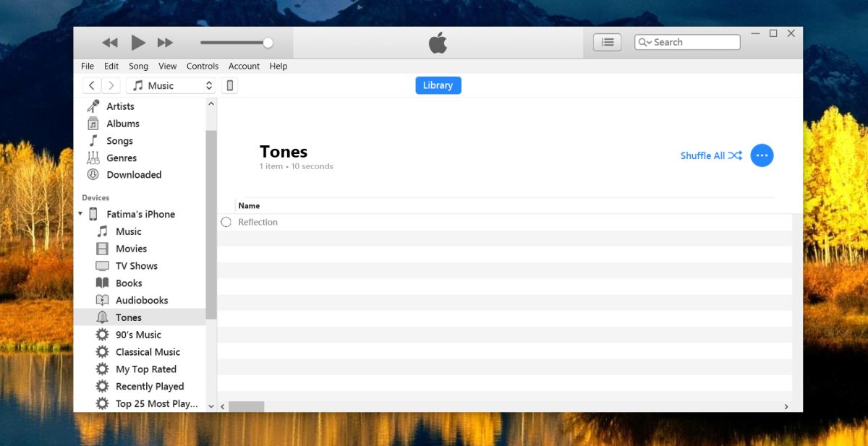Viewport: 868px width, 446px height.
Task: Select Fatima's iPhone in Devices
Action: (140, 214)
